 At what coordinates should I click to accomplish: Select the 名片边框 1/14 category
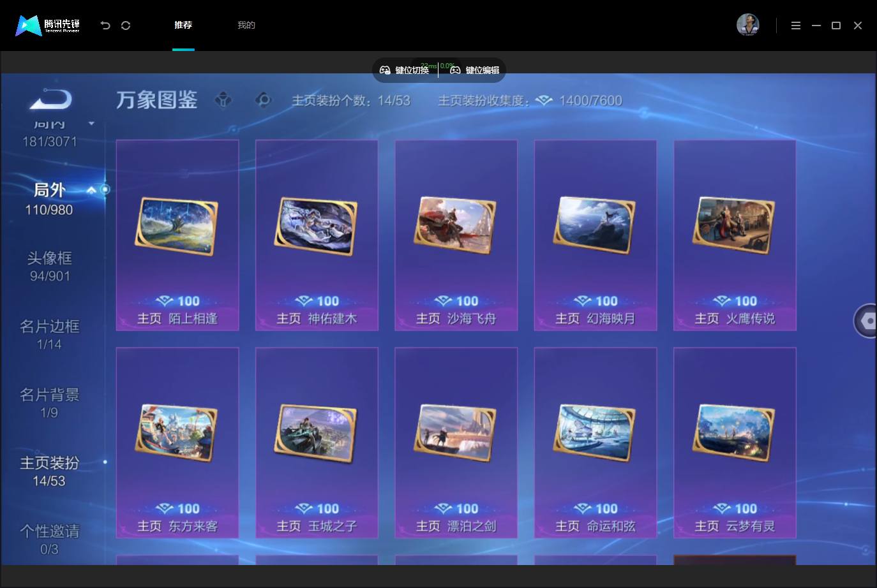[49, 335]
